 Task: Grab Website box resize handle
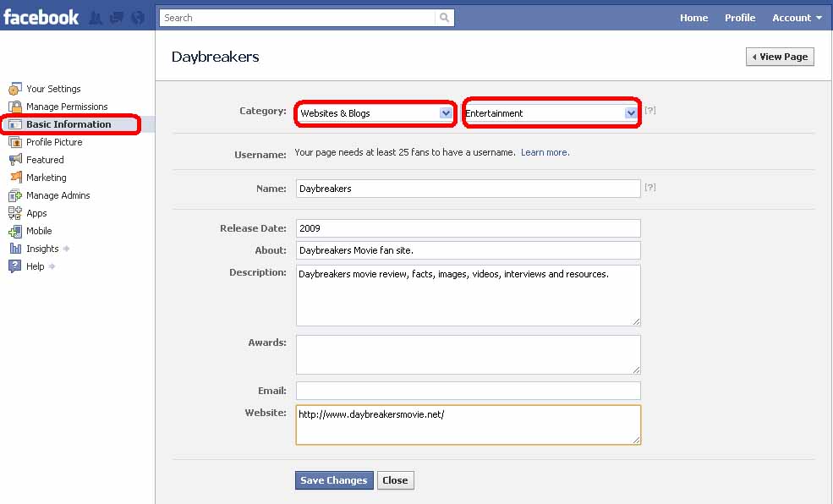point(636,440)
